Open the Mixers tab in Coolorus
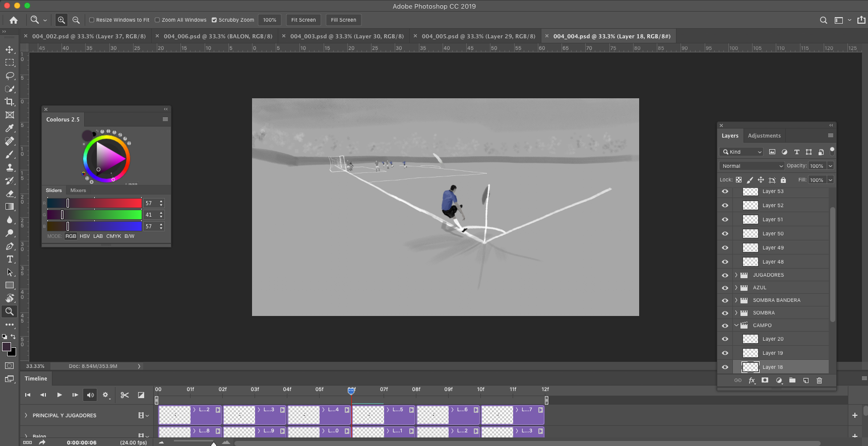Image resolution: width=868 pixels, height=446 pixels. [x=78, y=190]
